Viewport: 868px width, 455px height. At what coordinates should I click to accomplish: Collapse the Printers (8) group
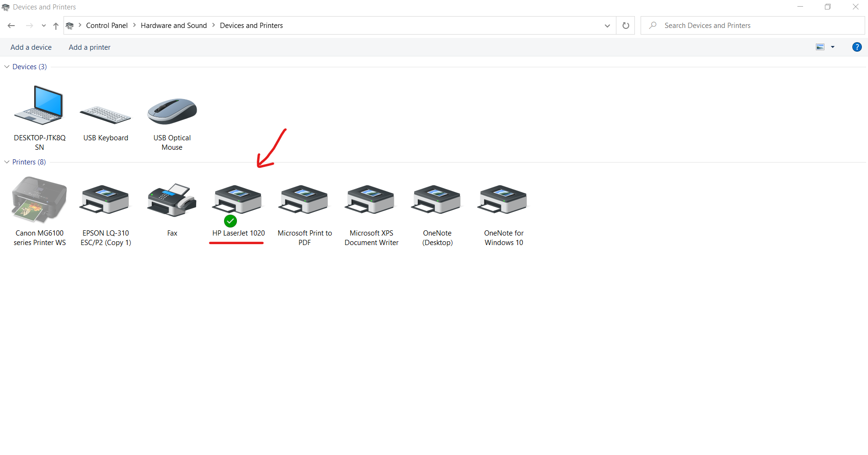7,162
